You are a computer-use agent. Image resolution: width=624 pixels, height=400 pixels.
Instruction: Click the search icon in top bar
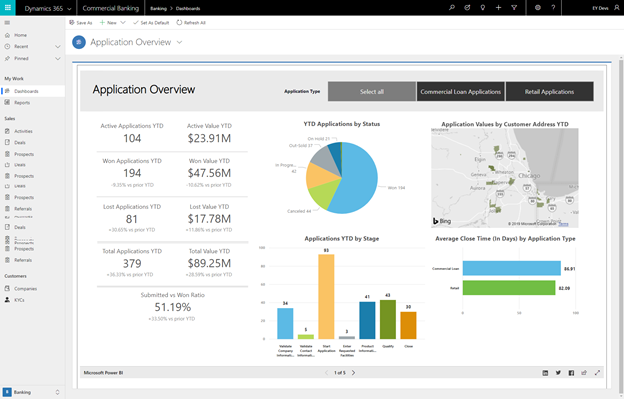450,7
